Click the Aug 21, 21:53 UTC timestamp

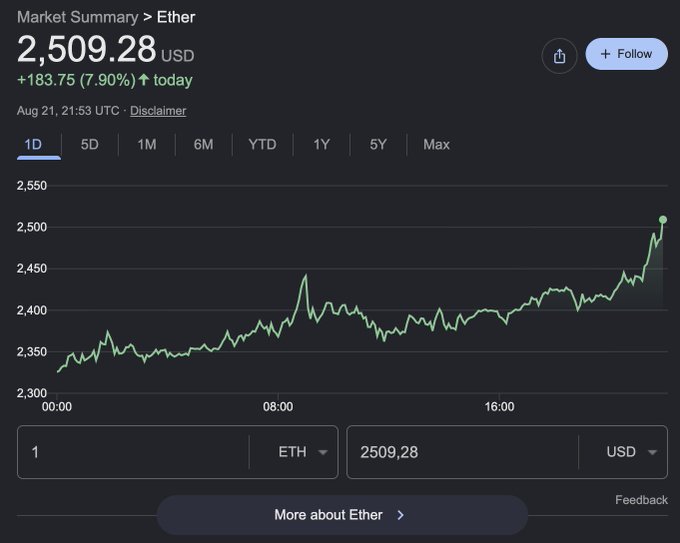pos(68,111)
